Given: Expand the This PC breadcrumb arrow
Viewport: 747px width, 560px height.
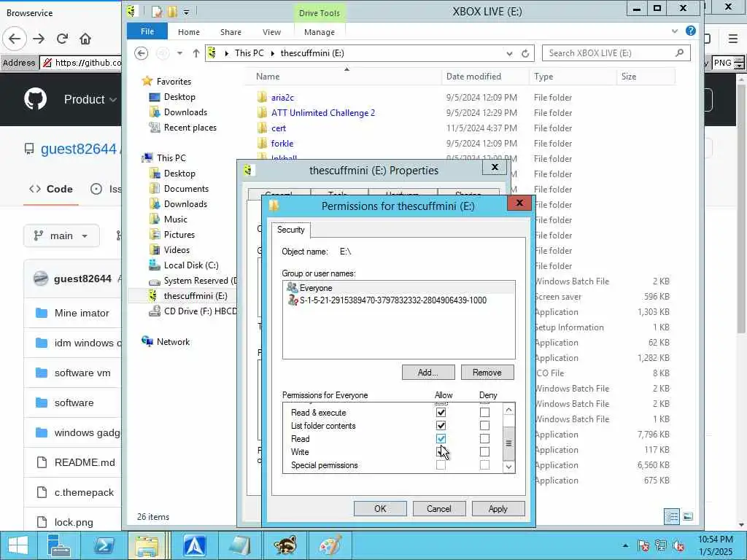Looking at the screenshot, I should tap(273, 53).
